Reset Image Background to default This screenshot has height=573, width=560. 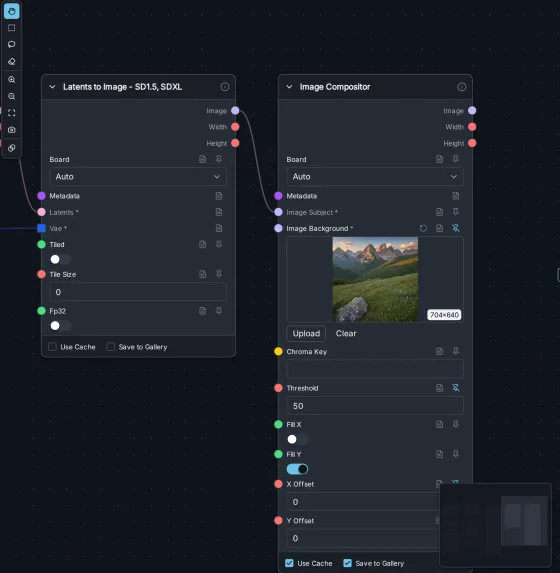(423, 228)
